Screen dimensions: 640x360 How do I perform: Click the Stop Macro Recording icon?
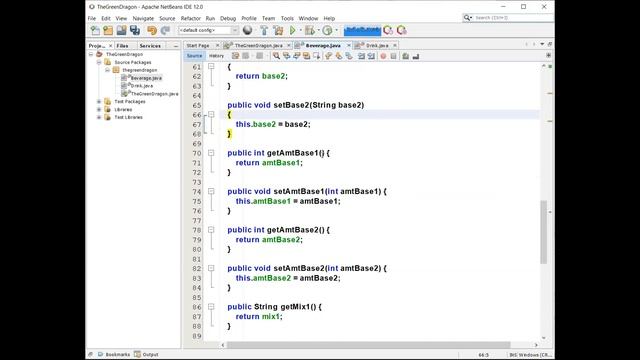(393, 56)
